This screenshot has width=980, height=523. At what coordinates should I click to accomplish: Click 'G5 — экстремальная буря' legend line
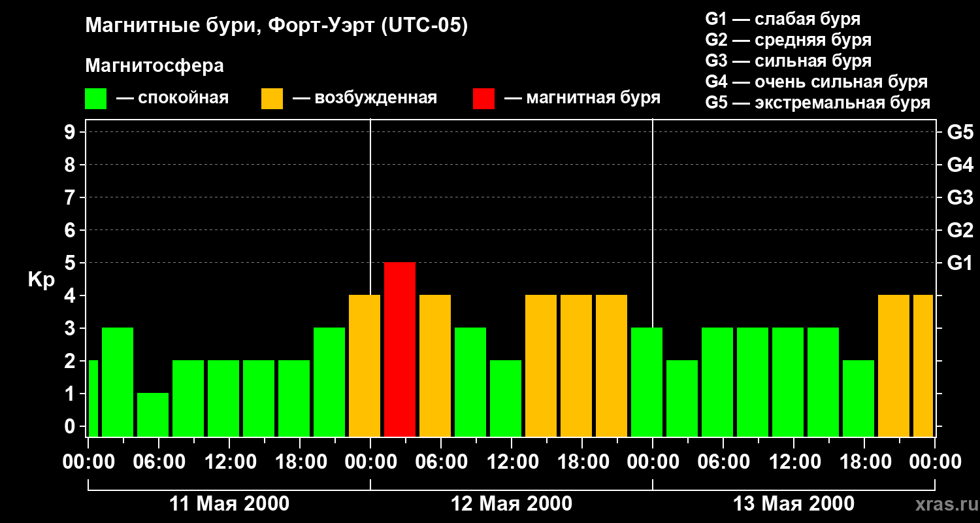[818, 103]
